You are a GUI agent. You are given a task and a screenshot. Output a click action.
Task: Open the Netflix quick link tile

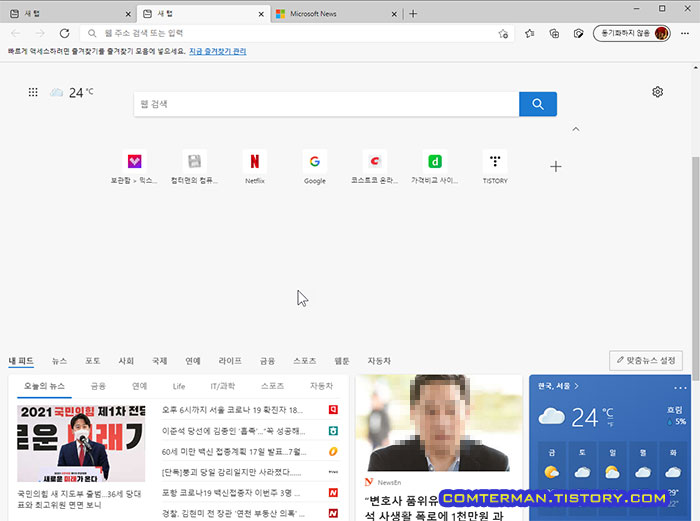[254, 167]
